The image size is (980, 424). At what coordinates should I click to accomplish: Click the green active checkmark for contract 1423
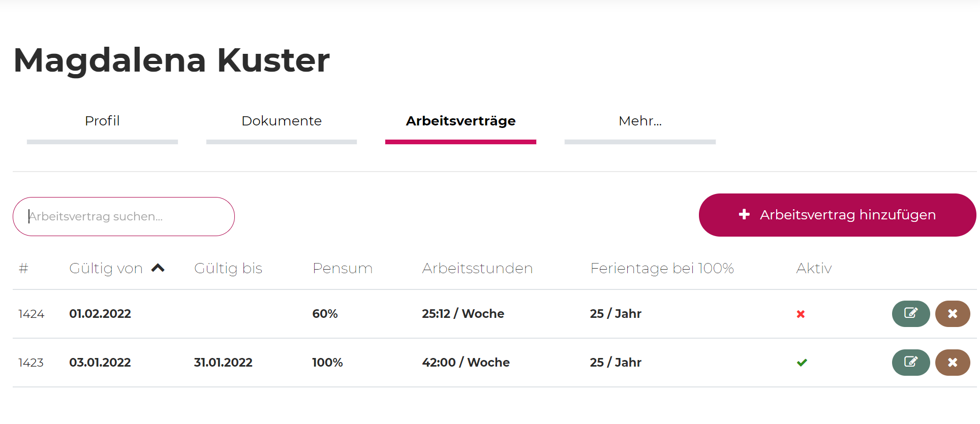802,363
